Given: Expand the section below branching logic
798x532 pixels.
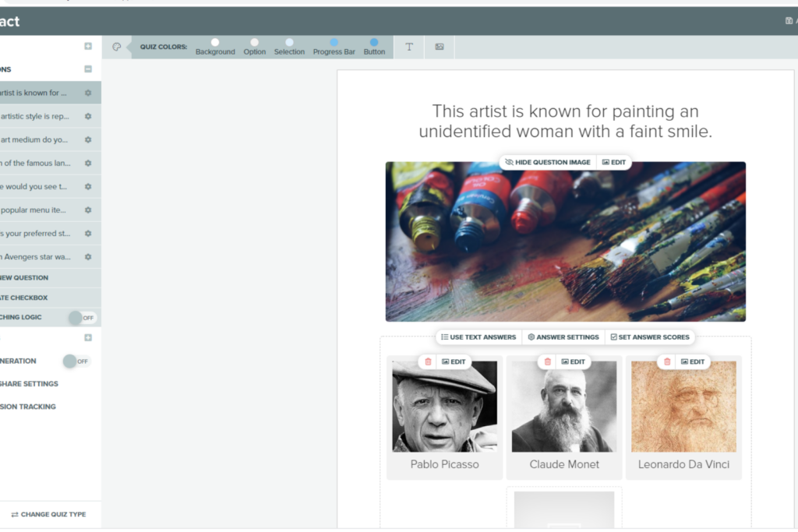Looking at the screenshot, I should pyautogui.click(x=88, y=338).
